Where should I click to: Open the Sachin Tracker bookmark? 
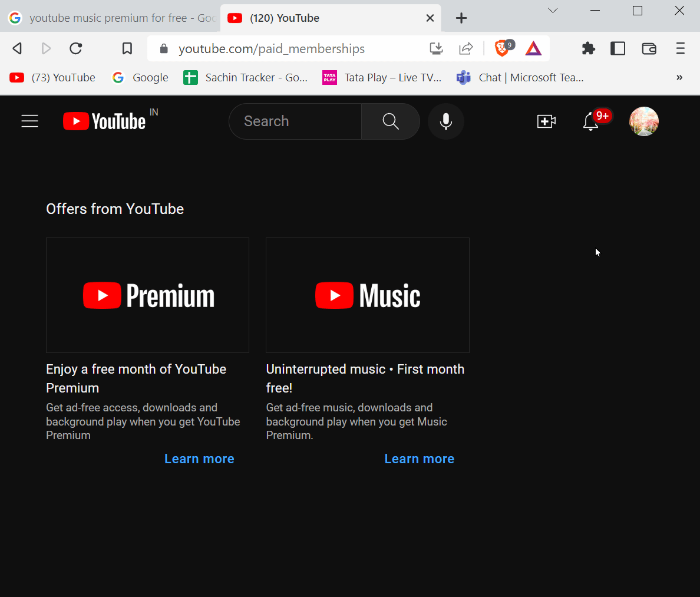click(x=246, y=78)
